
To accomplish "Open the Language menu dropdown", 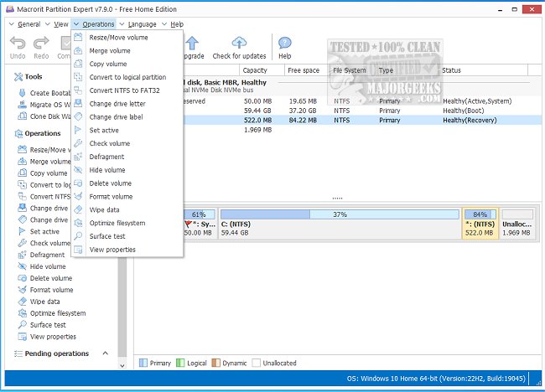I will click(x=141, y=24).
